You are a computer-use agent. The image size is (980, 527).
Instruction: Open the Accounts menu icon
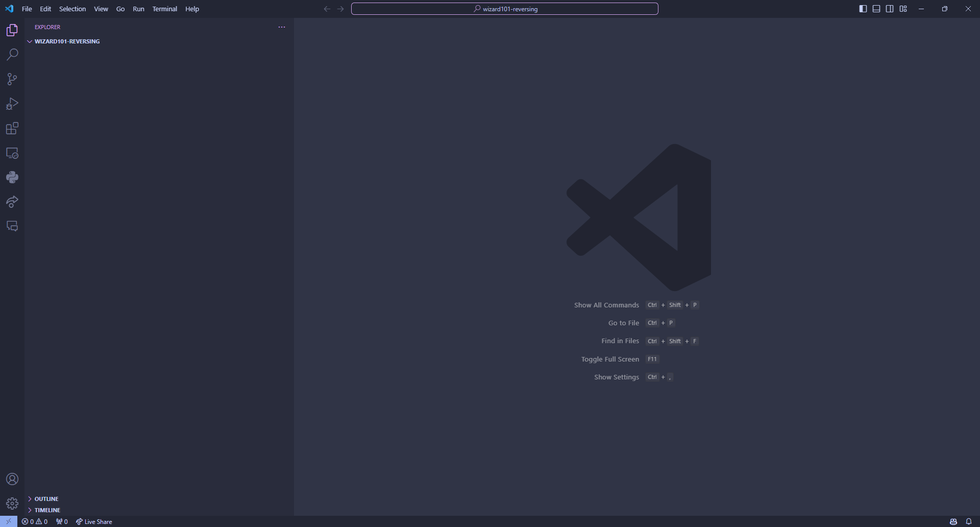tap(12, 479)
